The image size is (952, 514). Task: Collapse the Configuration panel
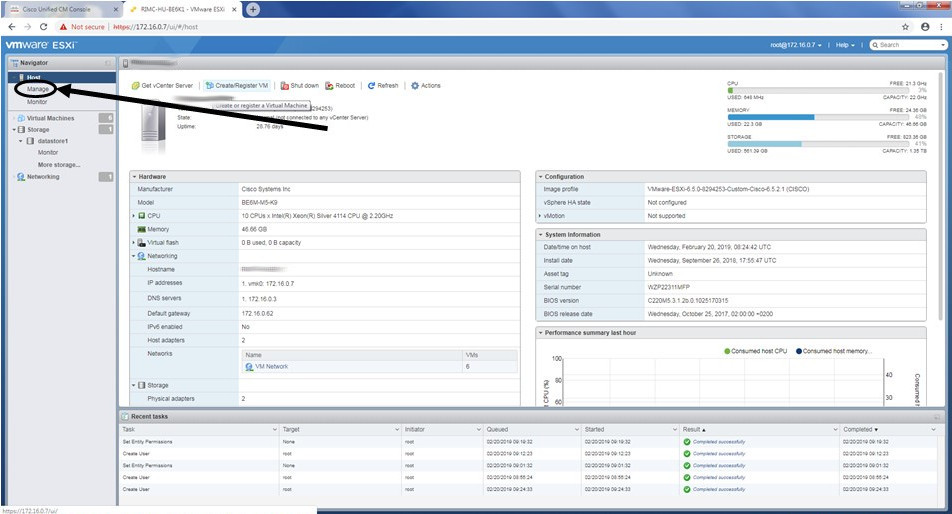[540, 177]
